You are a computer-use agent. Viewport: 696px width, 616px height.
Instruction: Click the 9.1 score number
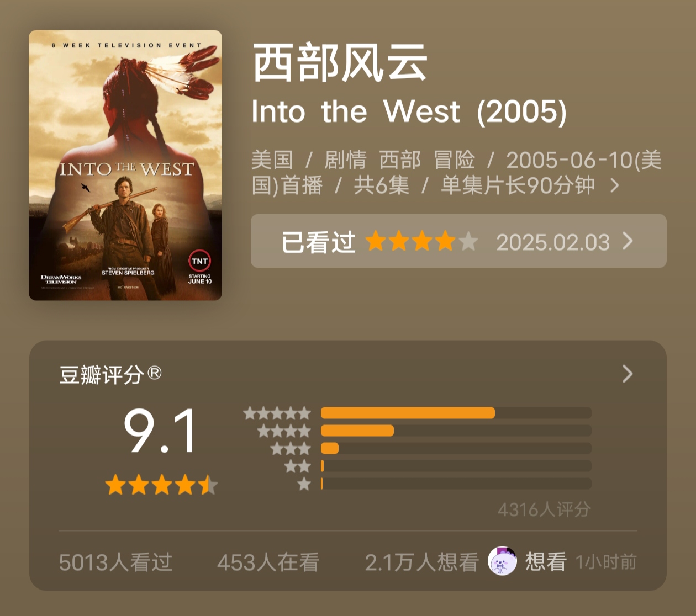click(160, 431)
